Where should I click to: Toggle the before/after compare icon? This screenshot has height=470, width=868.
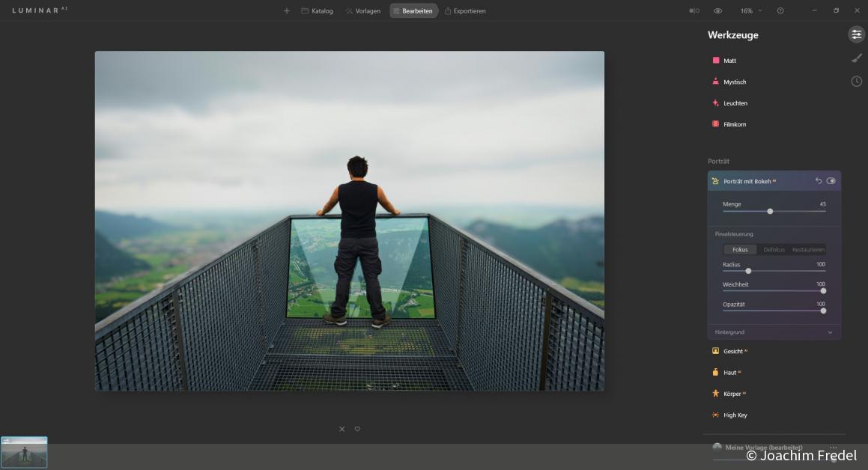pyautogui.click(x=694, y=11)
